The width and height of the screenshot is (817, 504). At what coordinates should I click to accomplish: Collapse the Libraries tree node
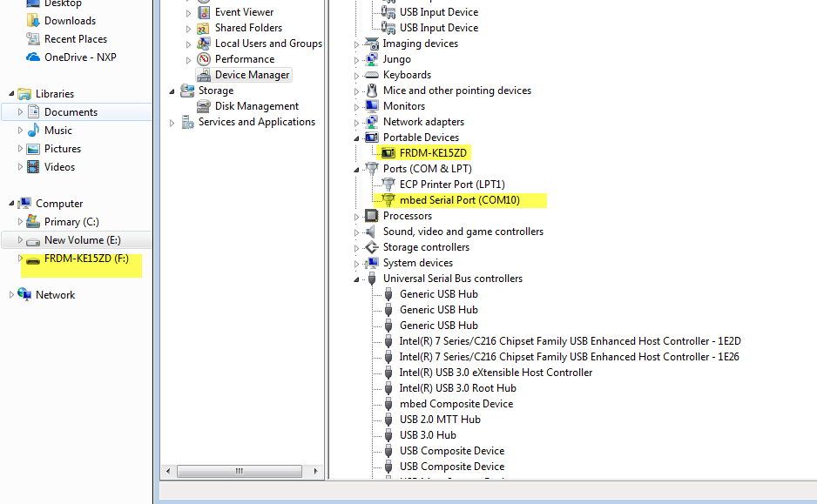point(11,94)
